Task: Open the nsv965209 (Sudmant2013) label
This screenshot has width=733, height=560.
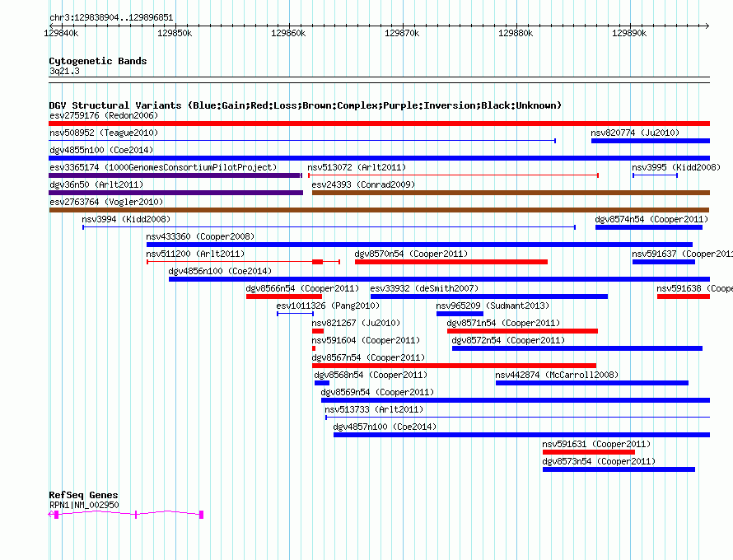Action: (x=493, y=306)
